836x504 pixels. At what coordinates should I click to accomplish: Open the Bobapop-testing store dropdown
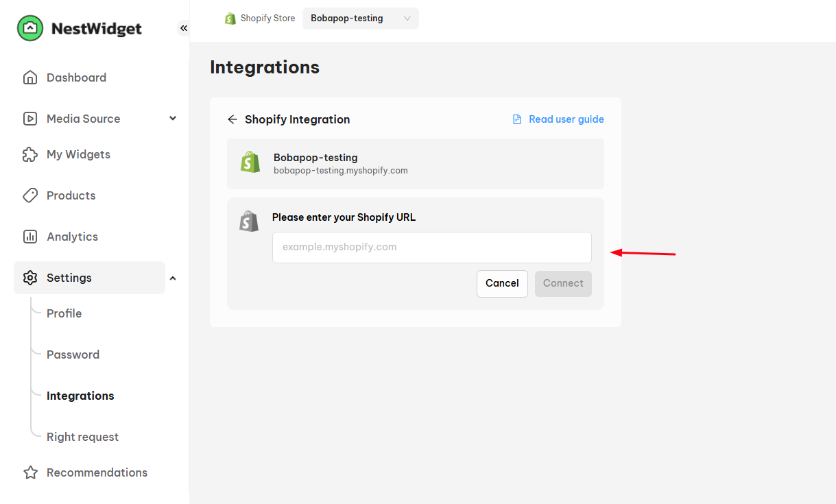(361, 19)
